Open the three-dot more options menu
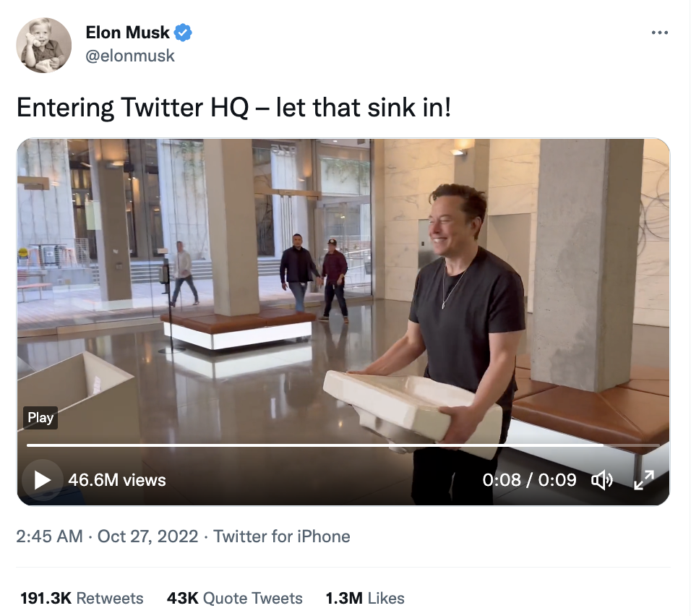This screenshot has height=616, width=691. click(x=660, y=33)
